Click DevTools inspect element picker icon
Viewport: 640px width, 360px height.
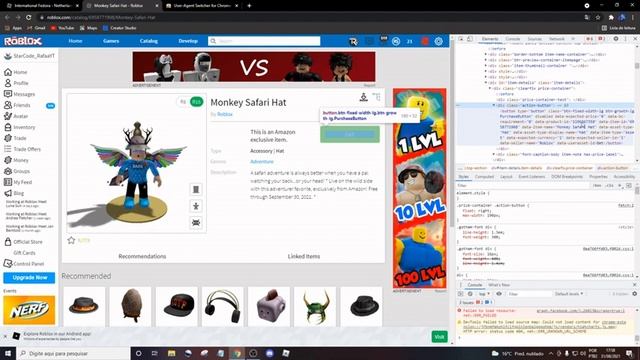[461, 39]
